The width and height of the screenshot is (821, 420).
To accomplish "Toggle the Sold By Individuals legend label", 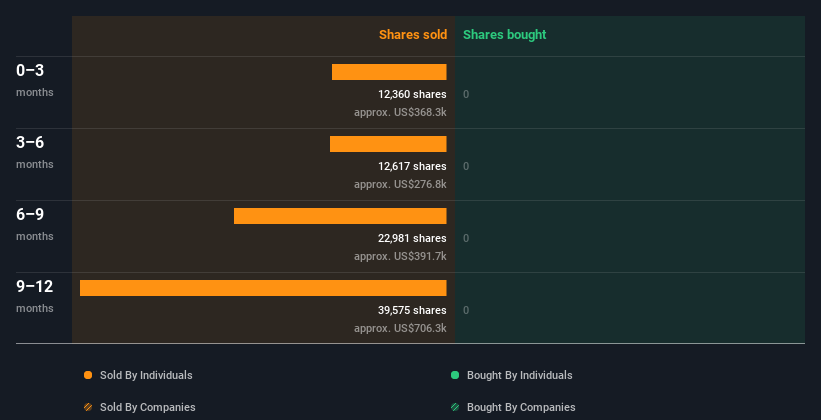I will (x=146, y=375).
